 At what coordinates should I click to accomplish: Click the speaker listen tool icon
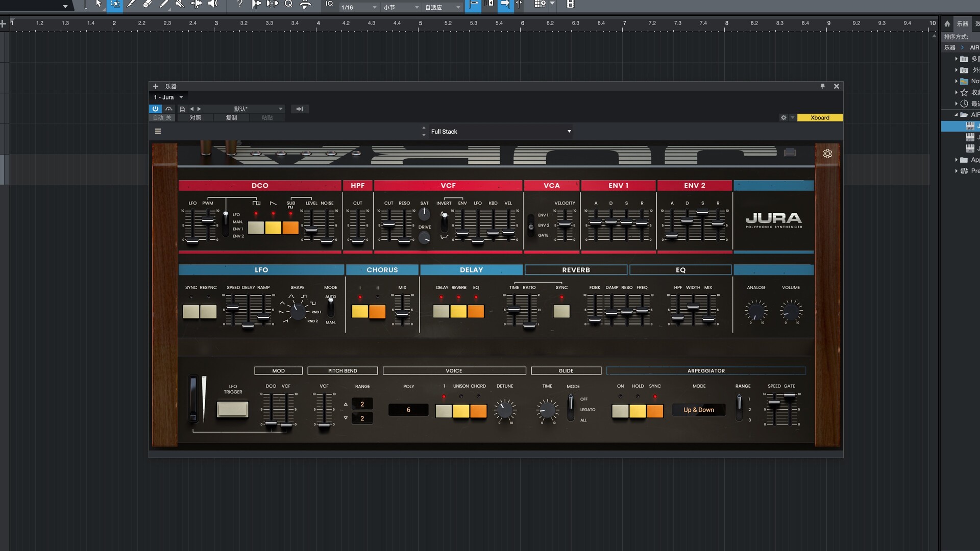[213, 4]
